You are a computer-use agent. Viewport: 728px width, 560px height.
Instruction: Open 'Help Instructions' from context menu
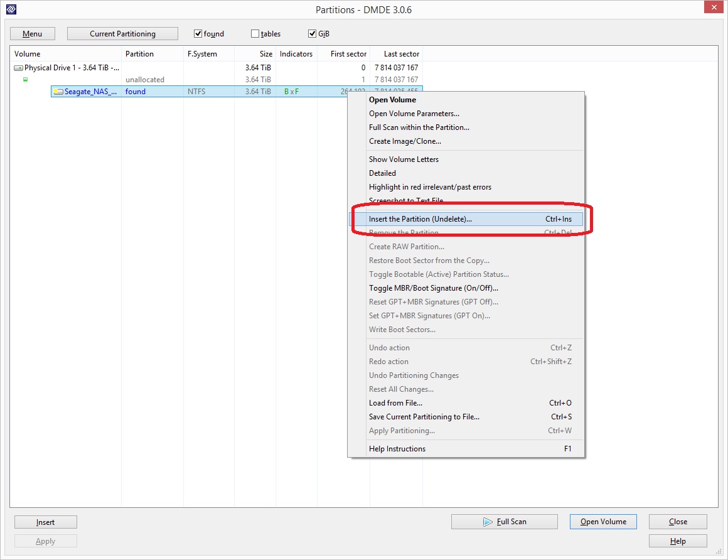(466, 449)
